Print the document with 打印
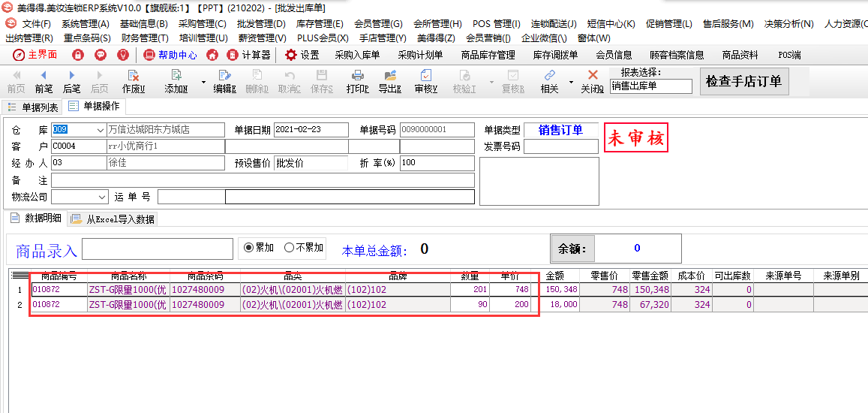The image size is (868, 413). pos(358,82)
